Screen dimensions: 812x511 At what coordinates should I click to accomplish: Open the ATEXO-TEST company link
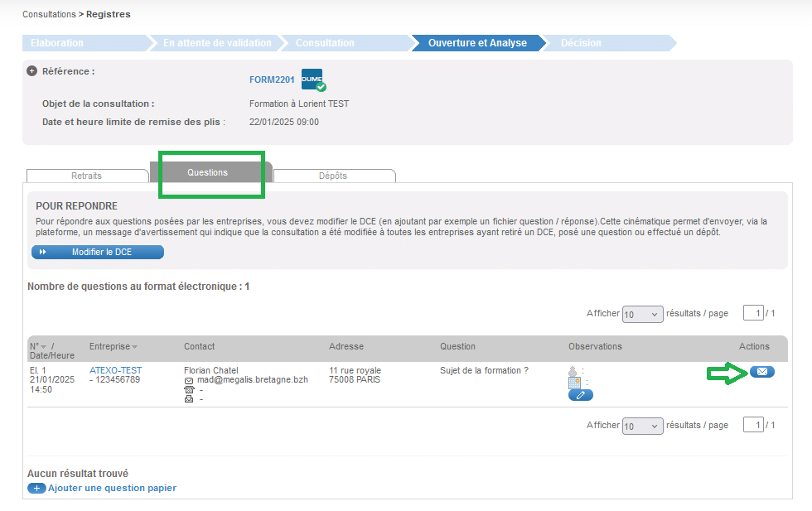[115, 370]
